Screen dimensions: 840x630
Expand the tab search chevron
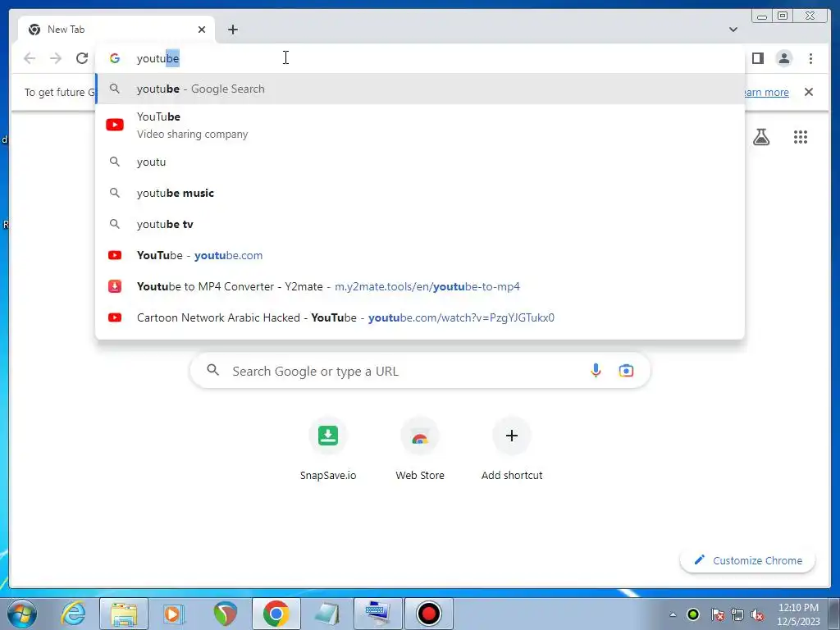point(733,30)
